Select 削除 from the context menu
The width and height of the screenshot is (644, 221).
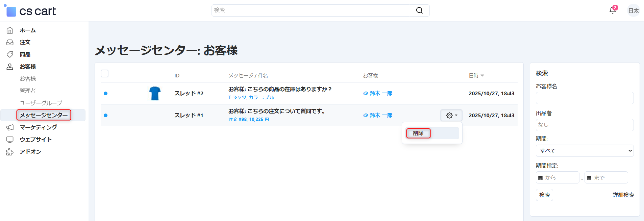pyautogui.click(x=418, y=133)
